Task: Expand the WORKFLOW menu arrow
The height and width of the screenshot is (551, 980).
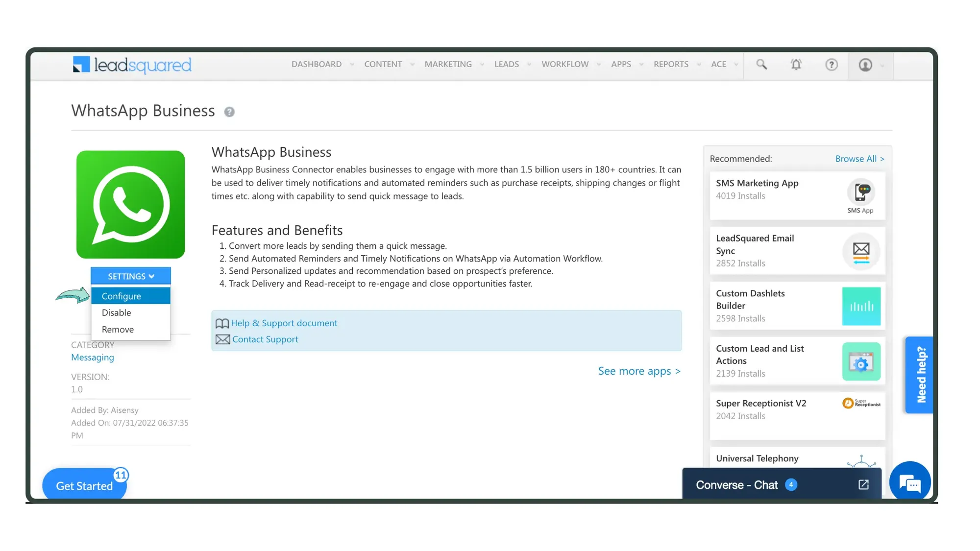Action: (599, 65)
